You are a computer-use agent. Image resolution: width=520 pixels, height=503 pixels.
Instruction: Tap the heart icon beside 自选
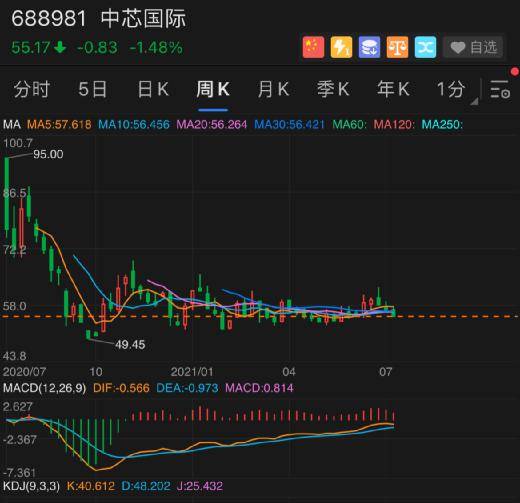pos(458,47)
